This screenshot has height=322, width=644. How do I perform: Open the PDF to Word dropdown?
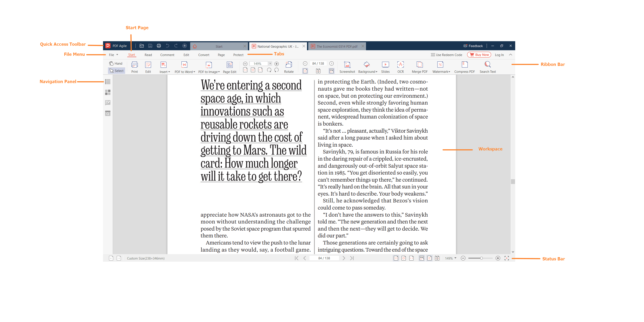point(185,67)
